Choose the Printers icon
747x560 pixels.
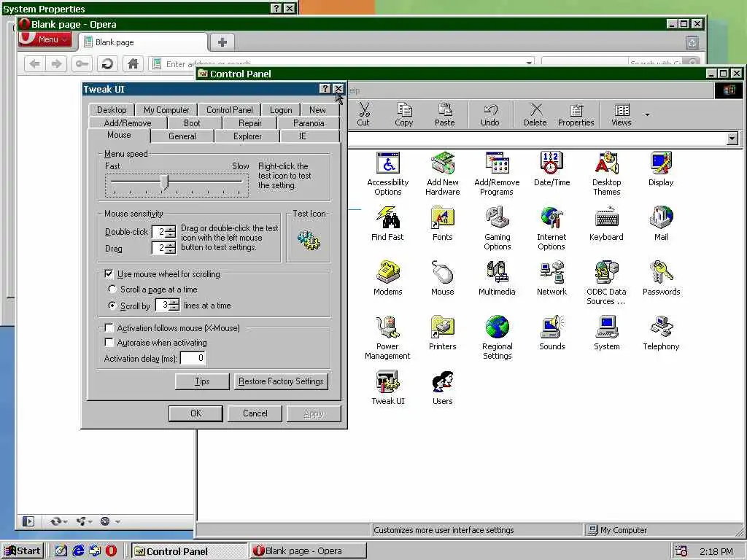pos(443,333)
